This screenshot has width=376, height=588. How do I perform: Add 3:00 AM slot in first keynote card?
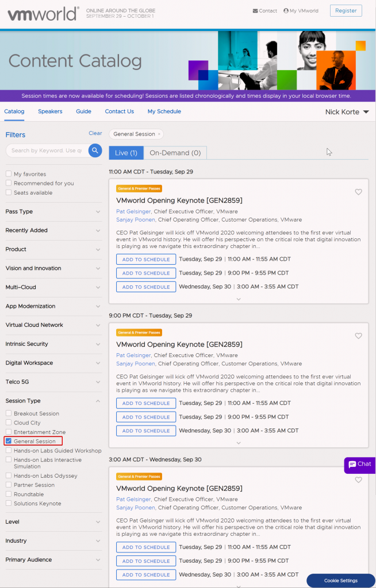pos(146,287)
